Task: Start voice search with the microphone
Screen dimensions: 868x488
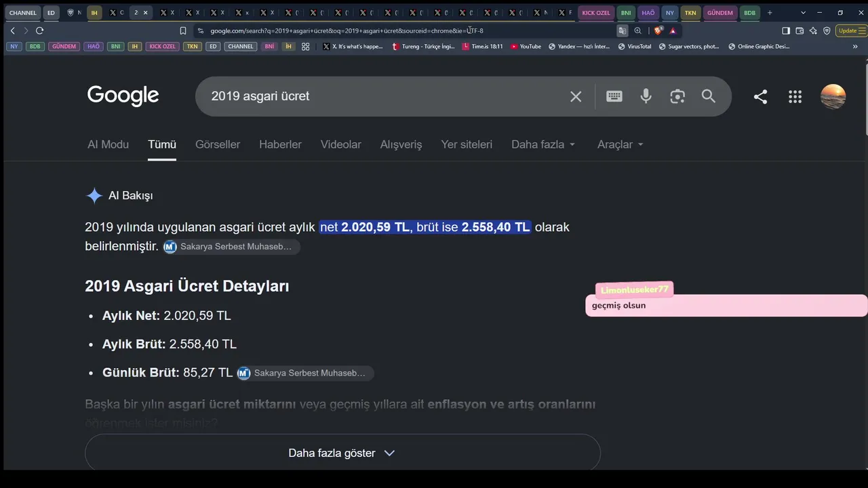Action: coord(646,96)
